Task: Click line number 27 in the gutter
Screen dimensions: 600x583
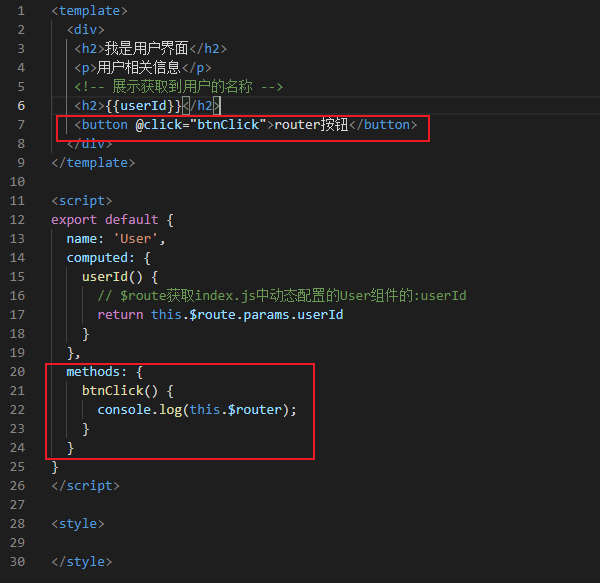Action: tap(17, 505)
